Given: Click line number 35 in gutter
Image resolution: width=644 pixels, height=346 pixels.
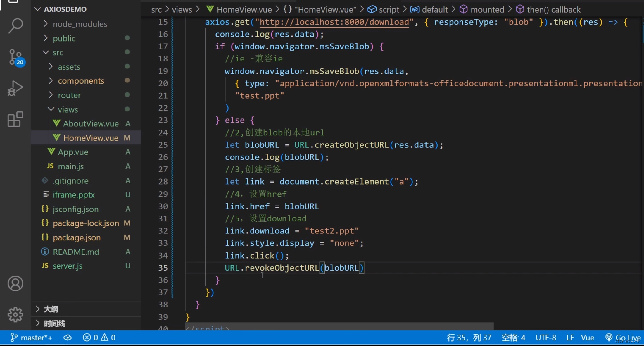Looking at the screenshot, I should tap(163, 268).
